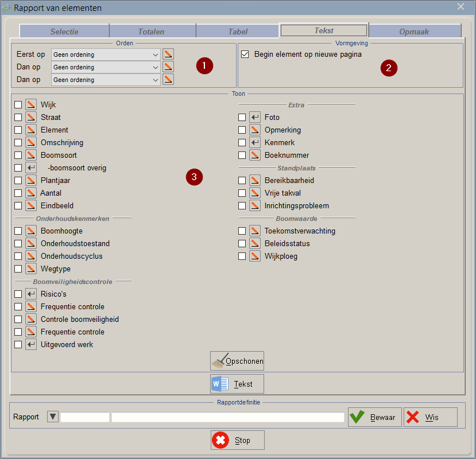Click the Opschonen button

coord(237,361)
